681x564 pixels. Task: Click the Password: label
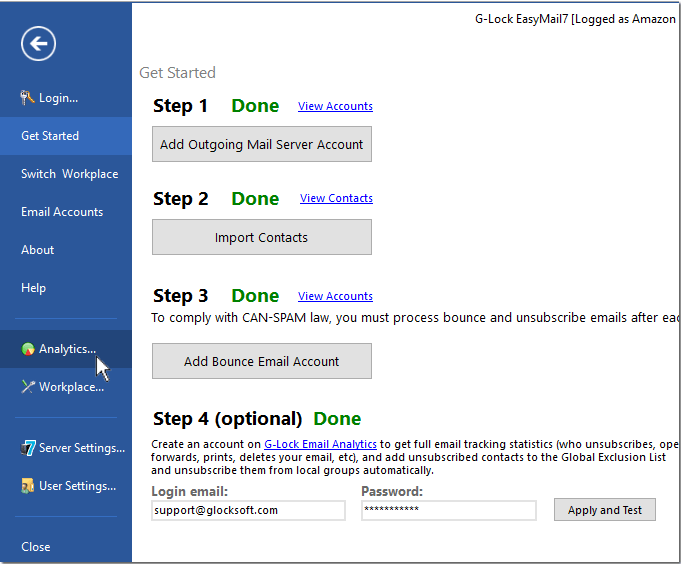[392, 491]
